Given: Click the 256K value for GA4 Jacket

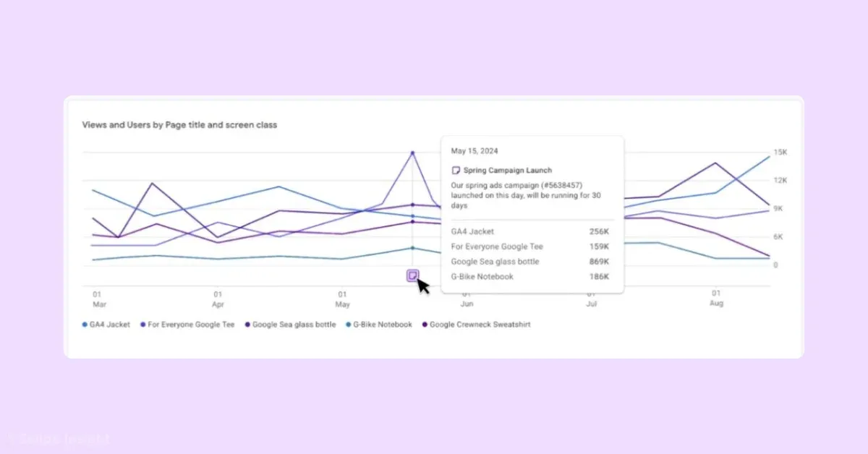Looking at the screenshot, I should (x=599, y=231).
